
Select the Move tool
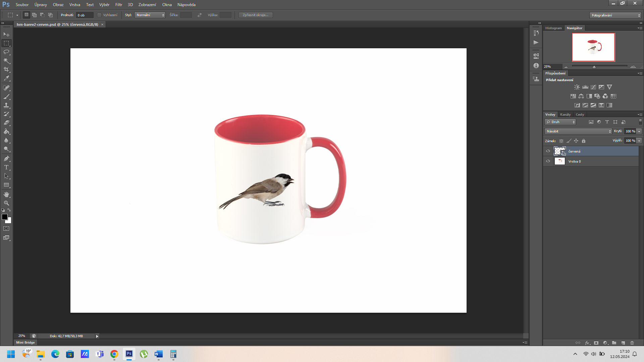tap(6, 35)
